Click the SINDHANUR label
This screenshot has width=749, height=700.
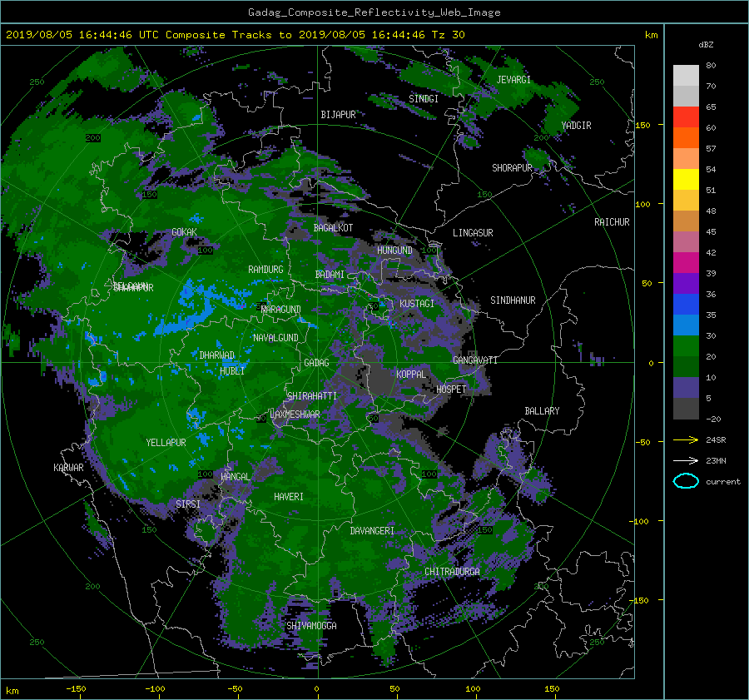pyautogui.click(x=513, y=300)
